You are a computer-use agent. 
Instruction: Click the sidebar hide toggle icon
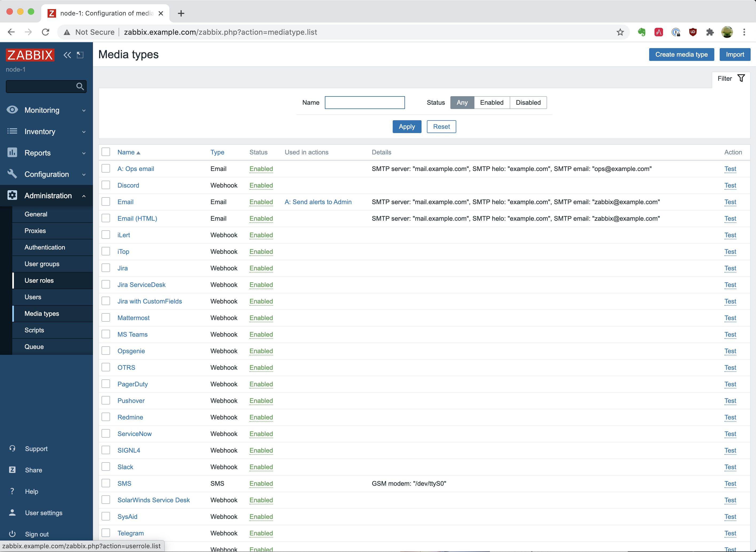(80, 55)
